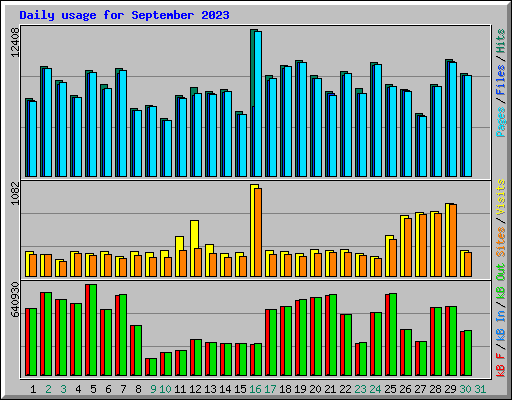Click day label "11" on the x-axis

point(180,389)
